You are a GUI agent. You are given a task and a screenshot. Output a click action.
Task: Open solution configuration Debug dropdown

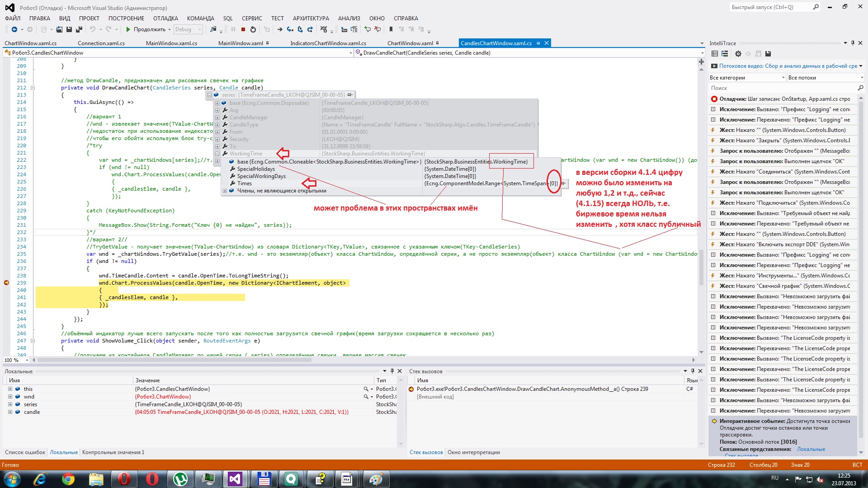click(188, 29)
